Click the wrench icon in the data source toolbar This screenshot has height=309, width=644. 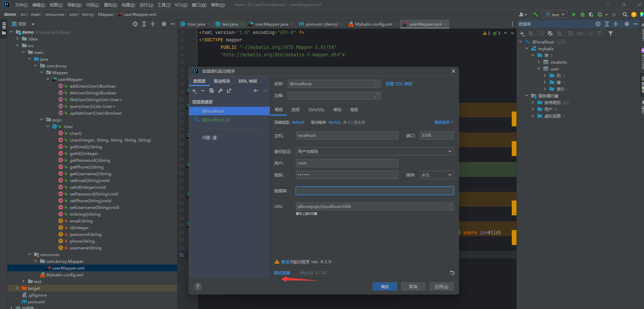[220, 91]
